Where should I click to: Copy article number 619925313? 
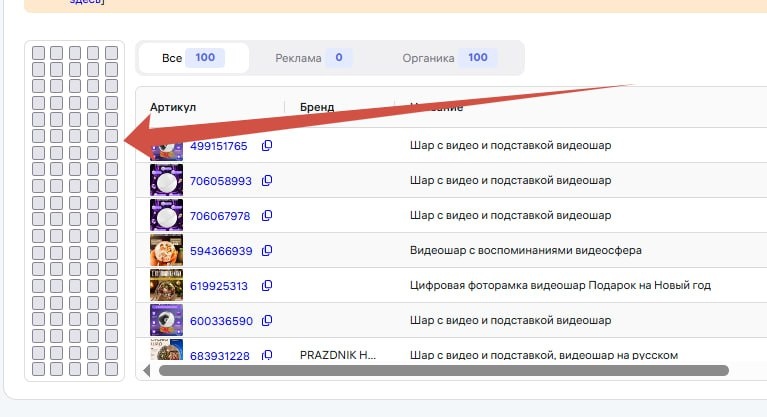267,286
